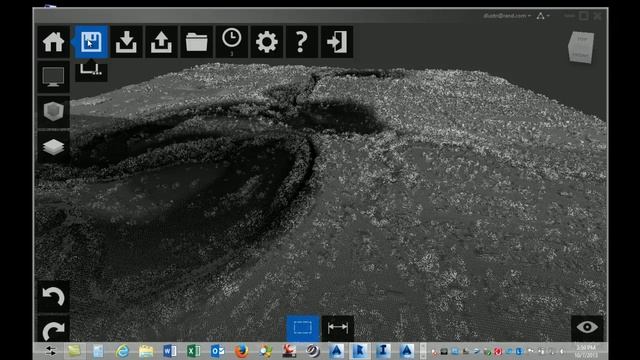Click the Undo arrow
The width and height of the screenshot is (640, 360).
pyautogui.click(x=53, y=296)
